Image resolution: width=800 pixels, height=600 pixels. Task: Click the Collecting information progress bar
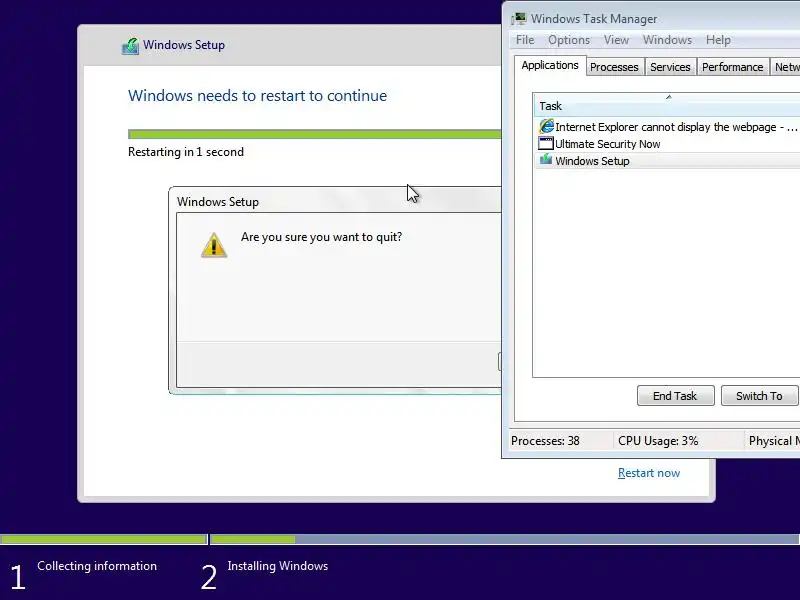coord(104,539)
